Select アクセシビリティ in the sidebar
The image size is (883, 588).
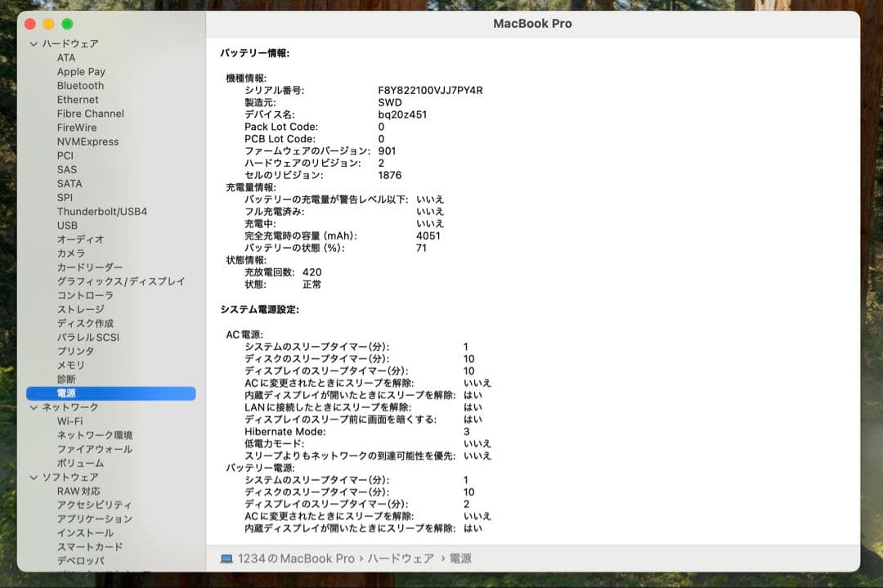tap(94, 505)
